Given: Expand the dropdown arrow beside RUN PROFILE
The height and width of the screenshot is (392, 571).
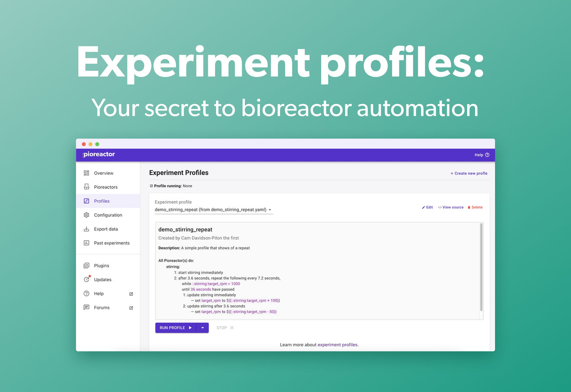Looking at the screenshot, I should coord(203,328).
